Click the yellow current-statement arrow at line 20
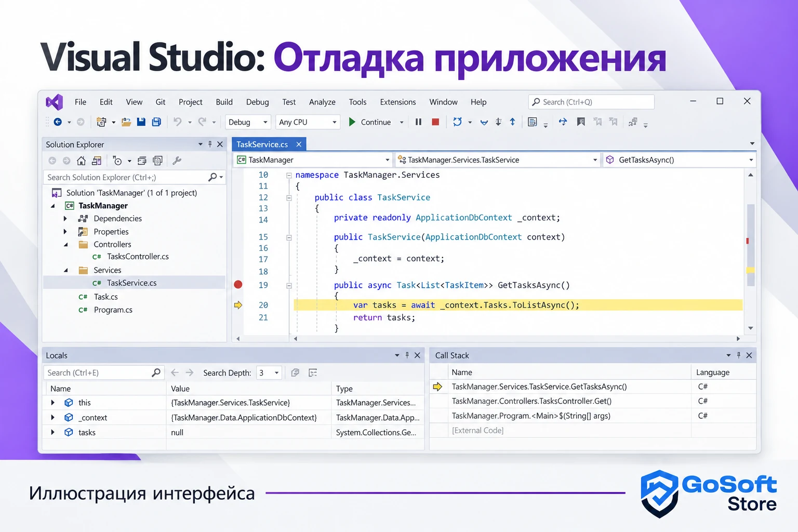Screen dimensions: 798x532 point(238,305)
